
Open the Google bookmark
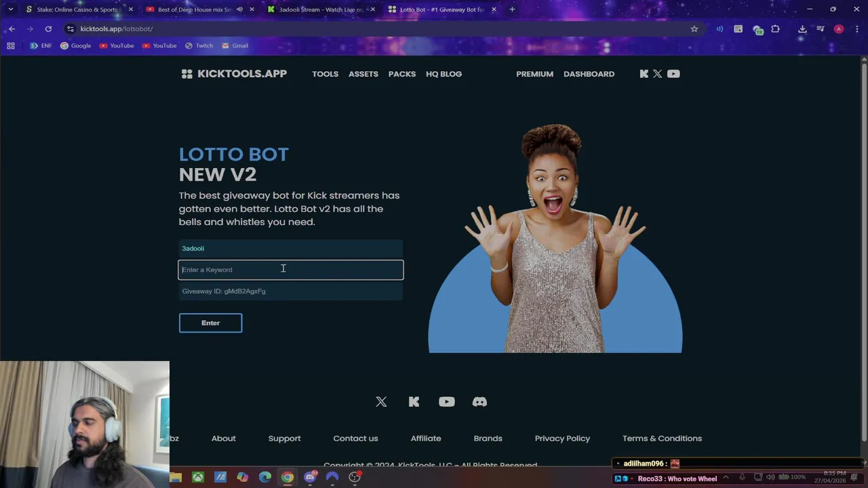(x=75, y=45)
